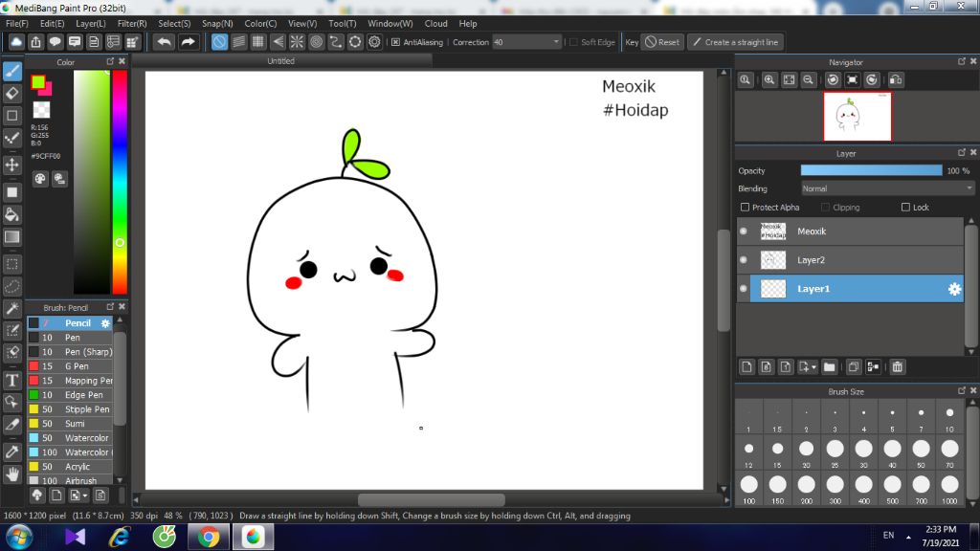Click the Redo arrow in toolbar
Image resolution: width=980 pixels, height=551 pixels.
pos(188,42)
